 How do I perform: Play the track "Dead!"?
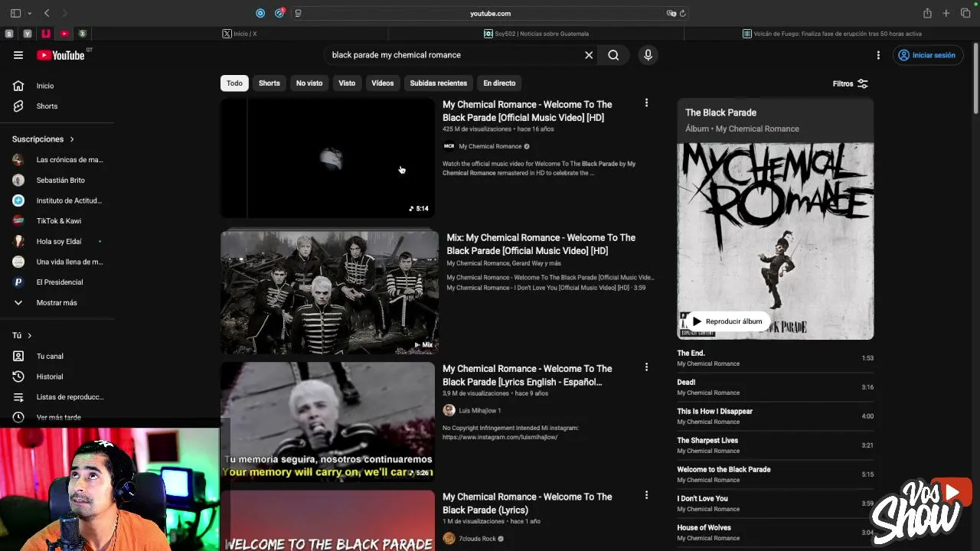coord(775,387)
